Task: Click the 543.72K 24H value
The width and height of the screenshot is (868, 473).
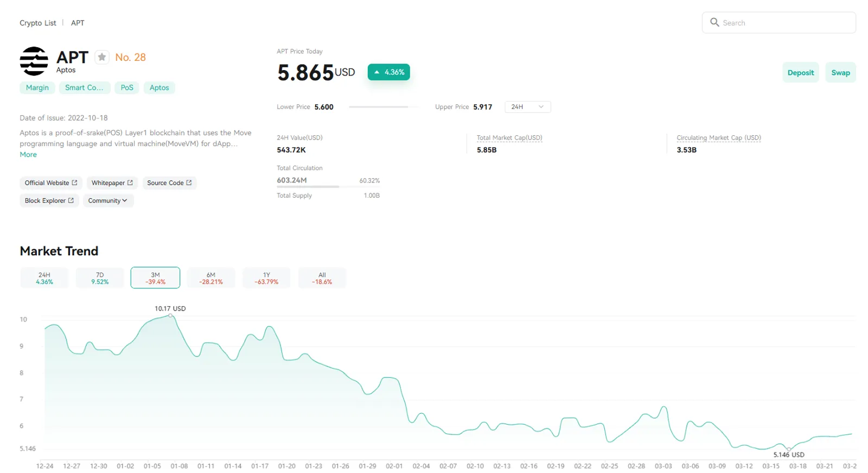Action: coord(291,150)
